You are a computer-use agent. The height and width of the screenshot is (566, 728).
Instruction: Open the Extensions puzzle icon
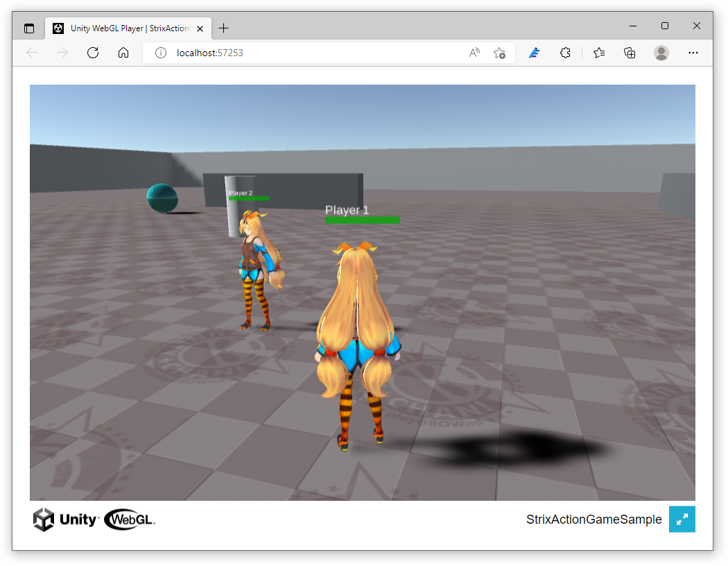pos(565,53)
